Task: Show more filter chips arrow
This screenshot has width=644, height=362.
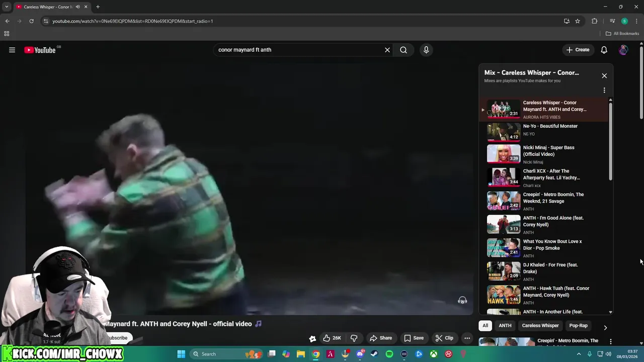Action: pos(605,327)
